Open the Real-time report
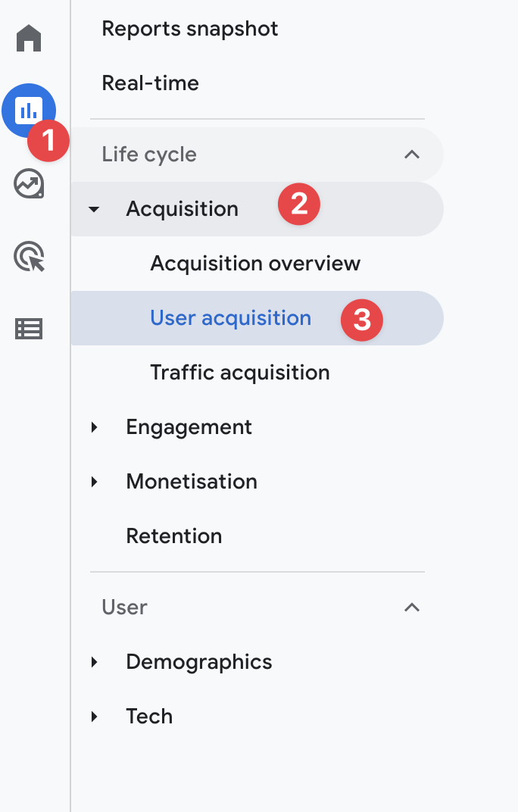 tap(150, 83)
